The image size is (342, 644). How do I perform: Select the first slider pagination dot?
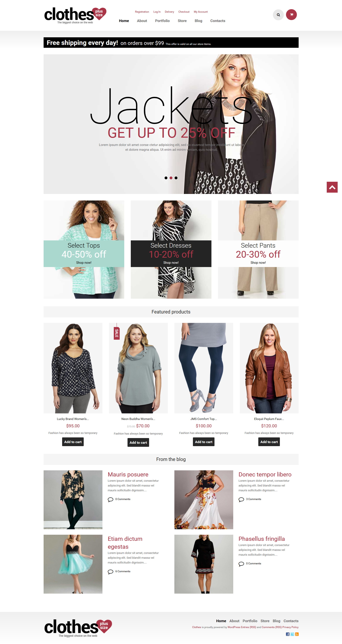point(166,178)
